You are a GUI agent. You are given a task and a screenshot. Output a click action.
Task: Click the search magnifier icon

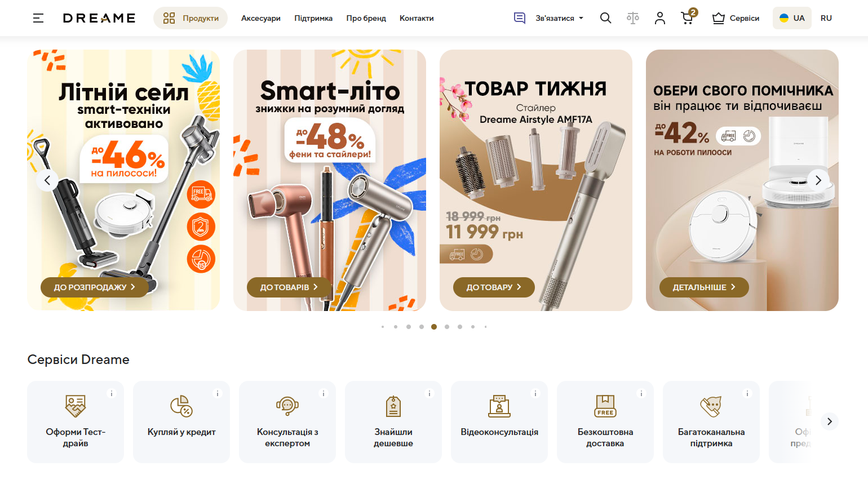click(x=606, y=18)
